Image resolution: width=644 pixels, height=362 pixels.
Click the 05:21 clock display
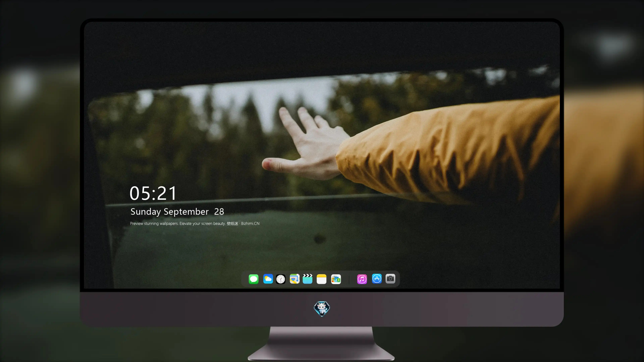pos(153,193)
